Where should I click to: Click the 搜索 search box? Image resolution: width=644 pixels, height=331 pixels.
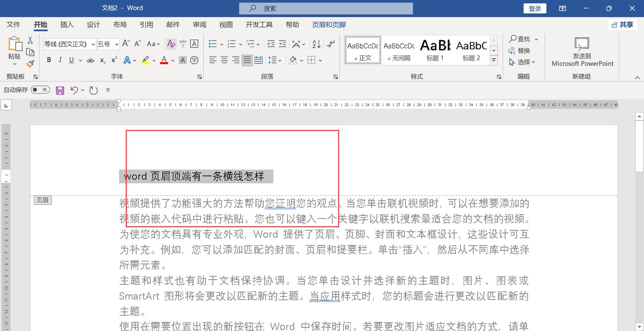tap(326, 8)
